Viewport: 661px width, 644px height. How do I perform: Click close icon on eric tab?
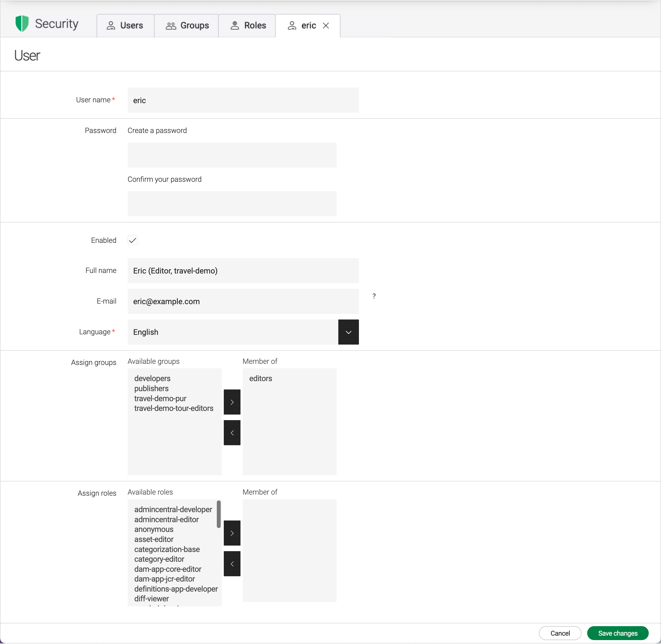pyautogui.click(x=326, y=25)
